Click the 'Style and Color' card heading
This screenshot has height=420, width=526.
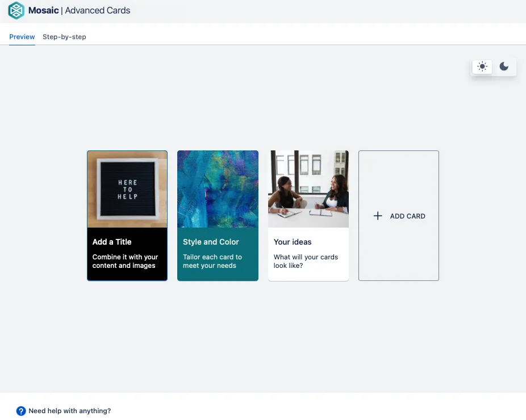(211, 242)
